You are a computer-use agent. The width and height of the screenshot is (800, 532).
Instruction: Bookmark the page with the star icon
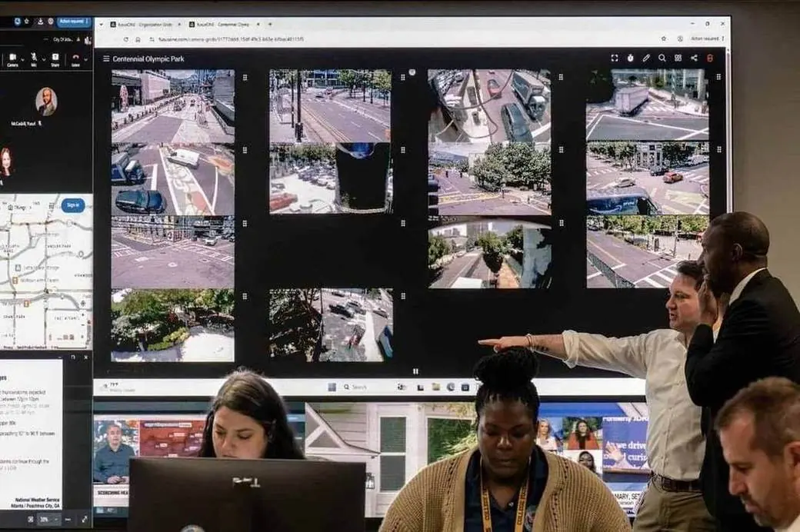663,38
